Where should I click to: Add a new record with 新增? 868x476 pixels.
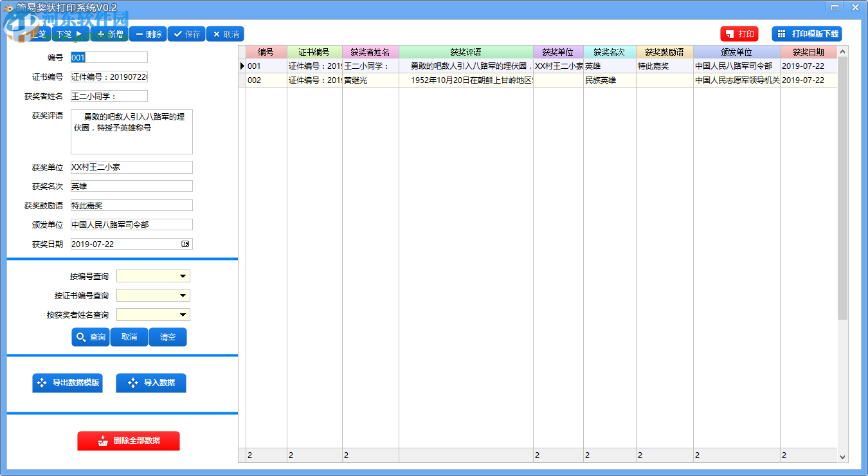point(109,34)
